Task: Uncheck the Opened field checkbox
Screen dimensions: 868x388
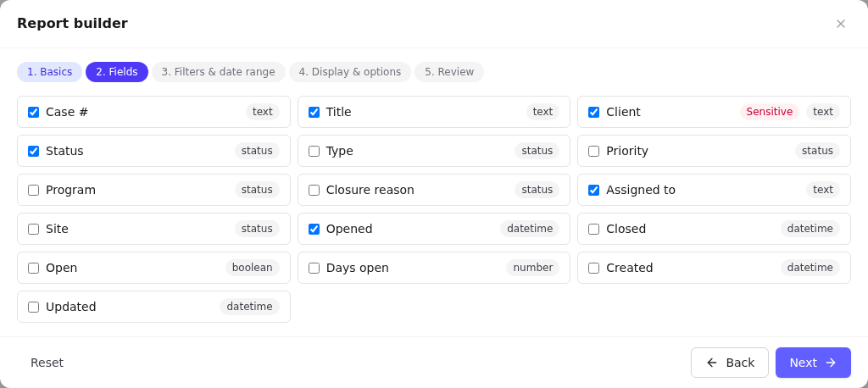Action: pos(314,229)
